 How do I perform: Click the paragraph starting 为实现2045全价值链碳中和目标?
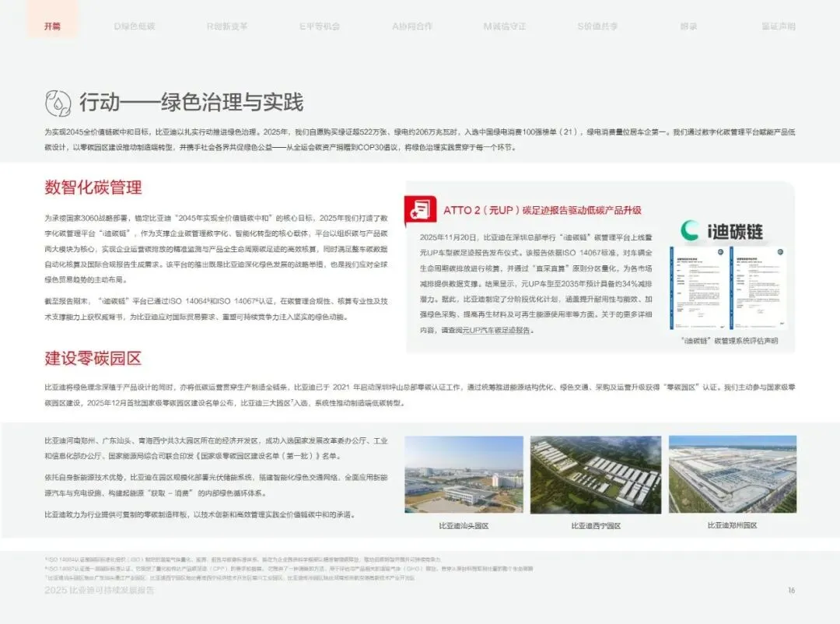[x=420, y=139]
